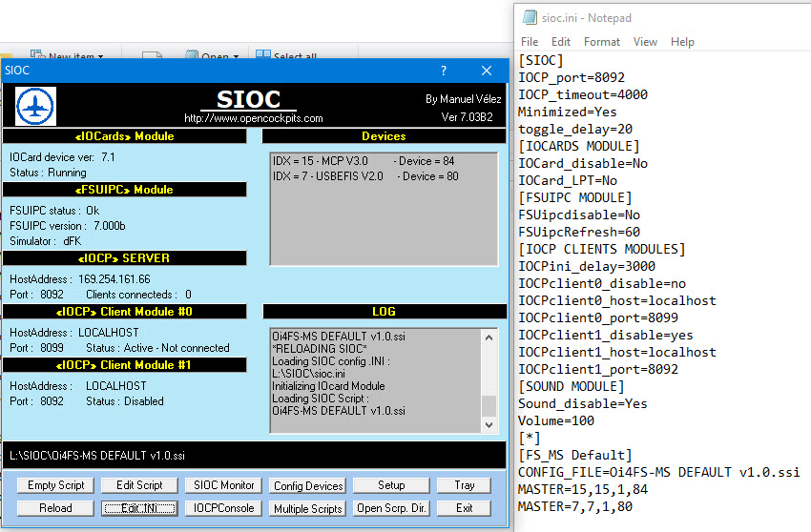Image resolution: width=811 pixels, height=532 pixels.
Task: Click the SIOC airplane logo icon
Action: click(x=36, y=106)
